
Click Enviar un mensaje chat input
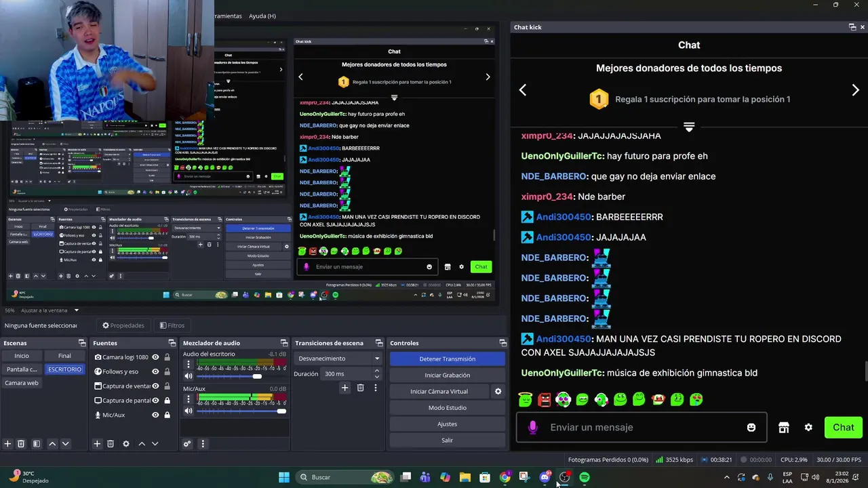click(641, 427)
